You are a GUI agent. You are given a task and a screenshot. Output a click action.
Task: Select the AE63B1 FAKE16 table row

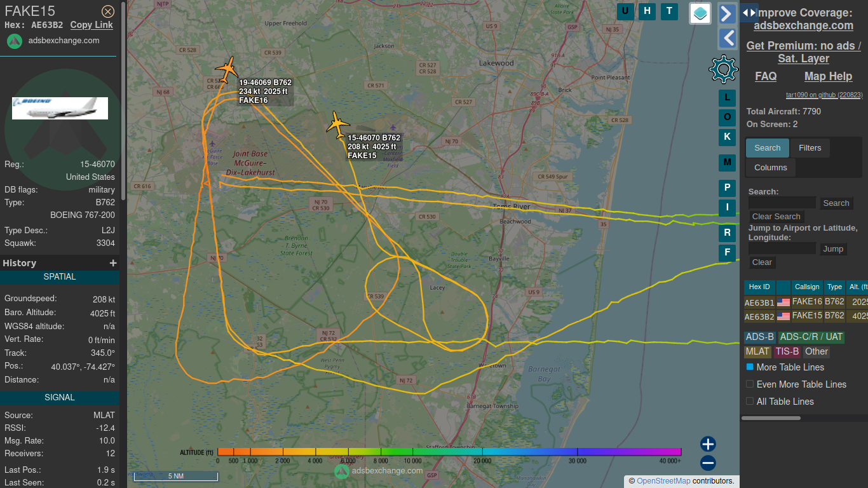(806, 302)
